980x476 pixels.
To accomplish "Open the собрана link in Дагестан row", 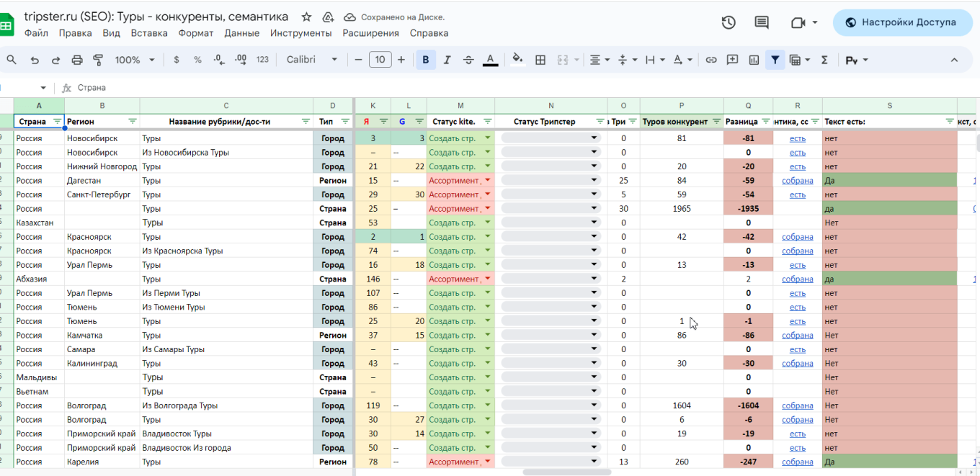I will tap(797, 181).
